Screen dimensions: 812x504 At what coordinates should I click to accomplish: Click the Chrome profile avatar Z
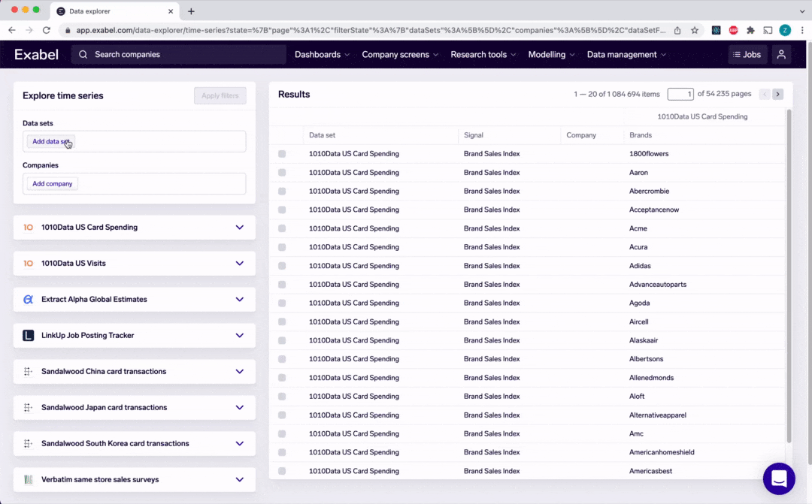pos(785,30)
